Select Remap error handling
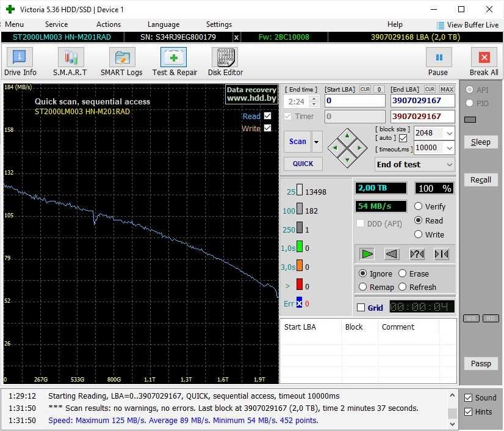Screen dimensions: 504x431 tap(362, 286)
